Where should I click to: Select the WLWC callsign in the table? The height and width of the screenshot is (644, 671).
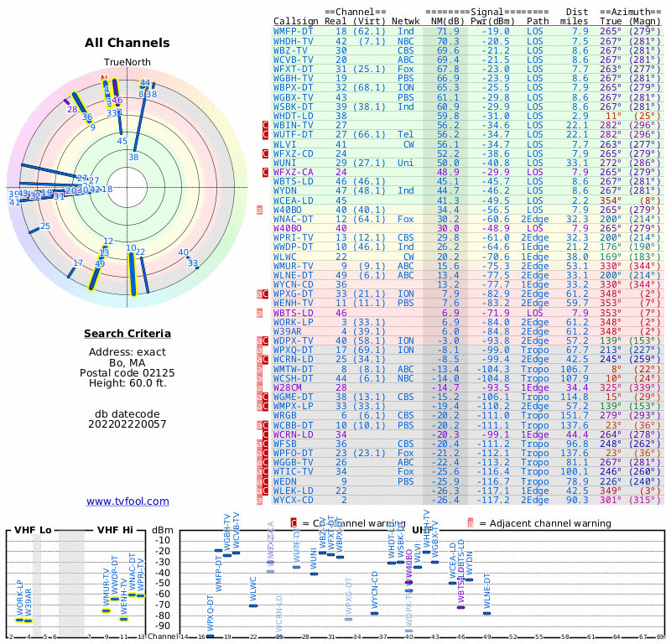pos(283,257)
